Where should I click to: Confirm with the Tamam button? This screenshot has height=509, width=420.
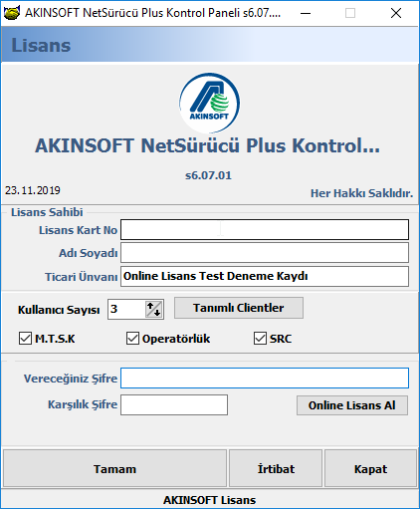[x=114, y=468]
